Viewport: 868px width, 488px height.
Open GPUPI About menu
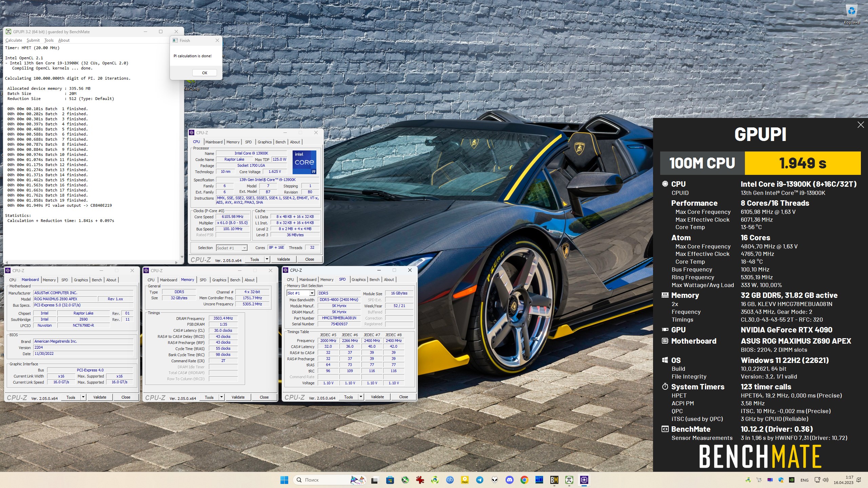[64, 40]
